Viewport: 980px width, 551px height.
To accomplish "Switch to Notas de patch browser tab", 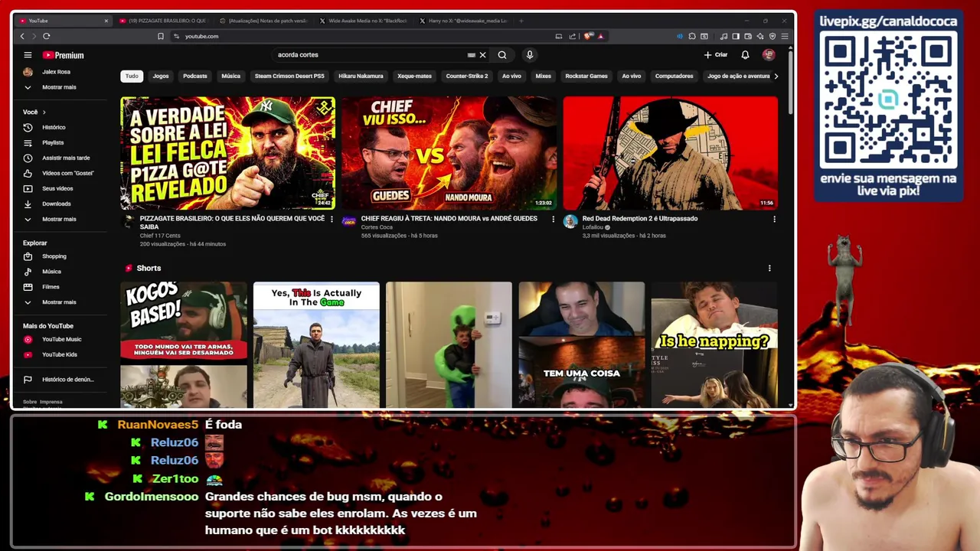I will 263,21.
